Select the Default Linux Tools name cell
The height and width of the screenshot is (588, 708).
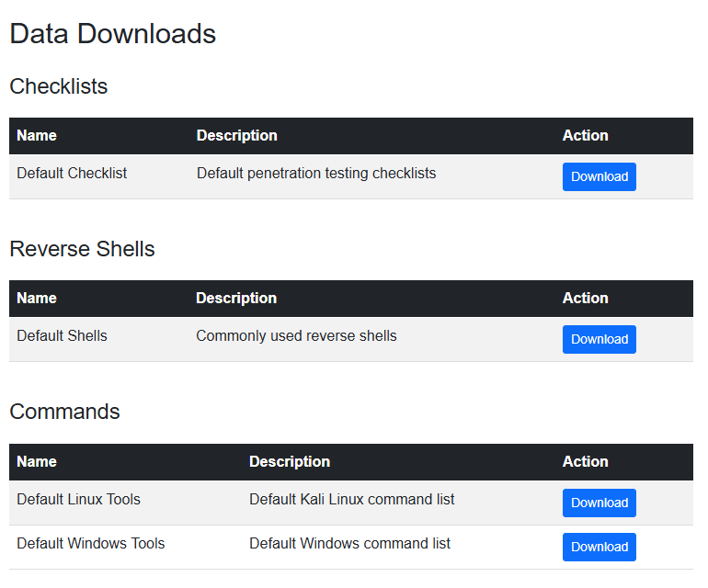78,499
